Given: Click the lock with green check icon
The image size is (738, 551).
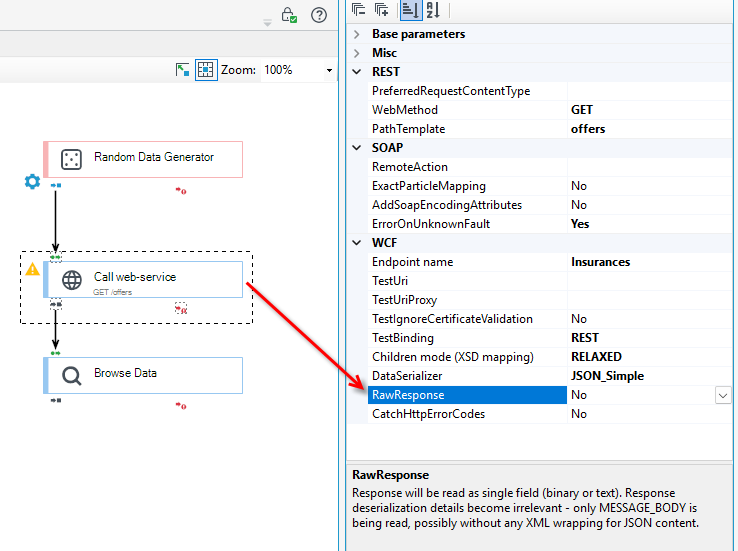Looking at the screenshot, I should click(289, 15).
